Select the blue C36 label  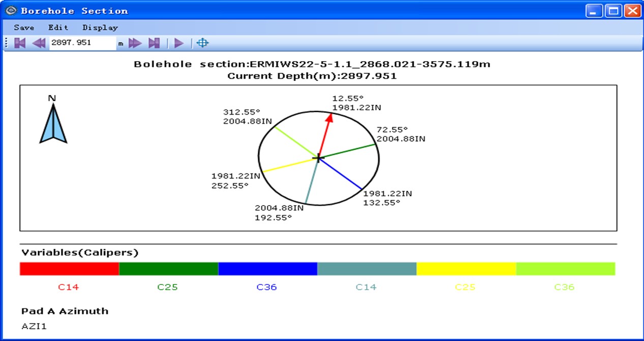[266, 287]
